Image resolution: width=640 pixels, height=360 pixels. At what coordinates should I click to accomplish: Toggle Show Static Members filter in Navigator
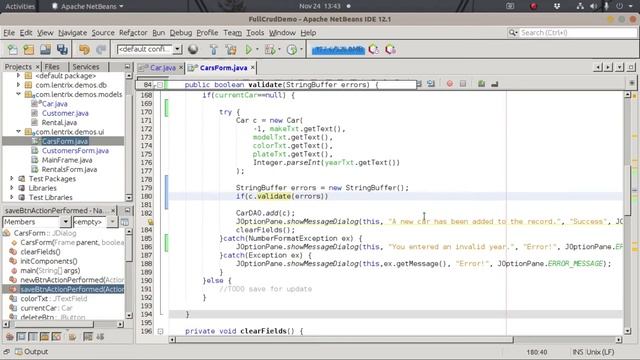33,337
